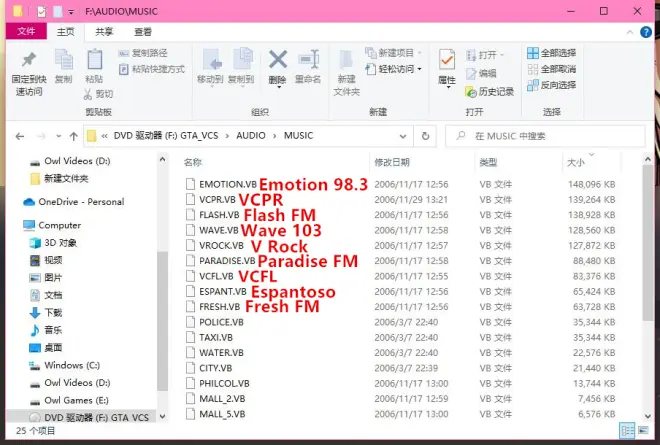The width and height of the screenshot is (660, 445).
Task: Click Paste shortcut (粘贴快捷方式)
Action: pos(152,69)
